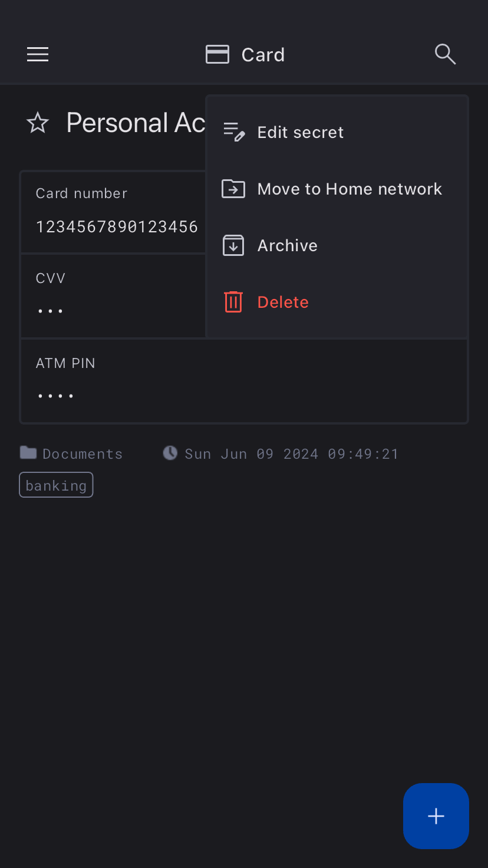
Task: Click the Move to folder arrow icon
Action: click(x=233, y=189)
